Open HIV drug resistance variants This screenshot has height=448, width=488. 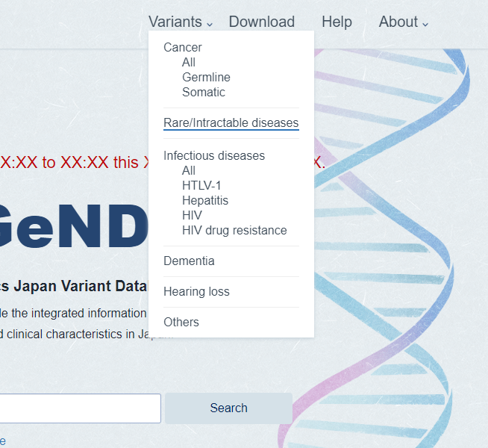(234, 231)
